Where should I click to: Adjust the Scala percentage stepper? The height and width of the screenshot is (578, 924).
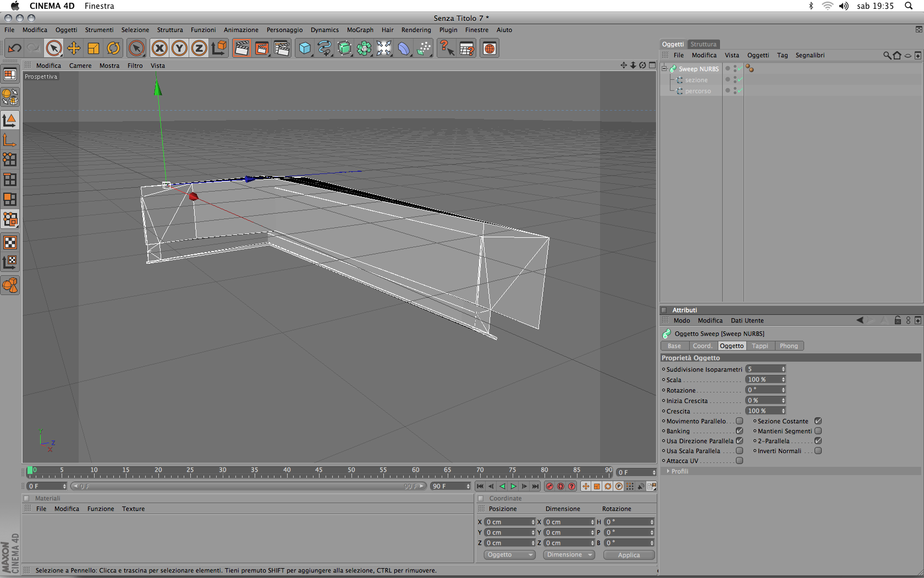(x=783, y=380)
